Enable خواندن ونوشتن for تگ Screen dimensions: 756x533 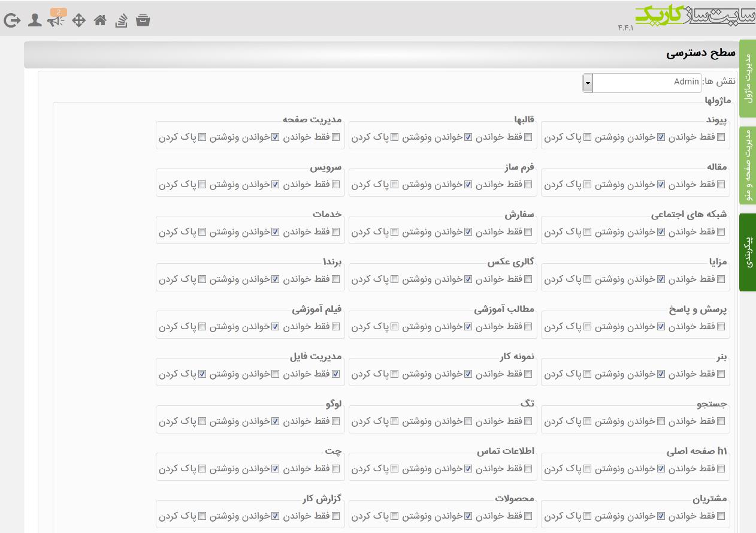pos(468,421)
